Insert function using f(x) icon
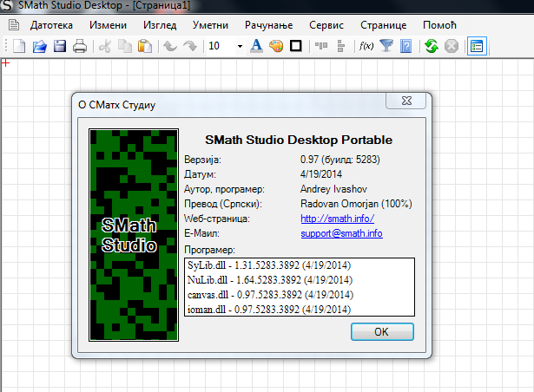 pos(367,46)
